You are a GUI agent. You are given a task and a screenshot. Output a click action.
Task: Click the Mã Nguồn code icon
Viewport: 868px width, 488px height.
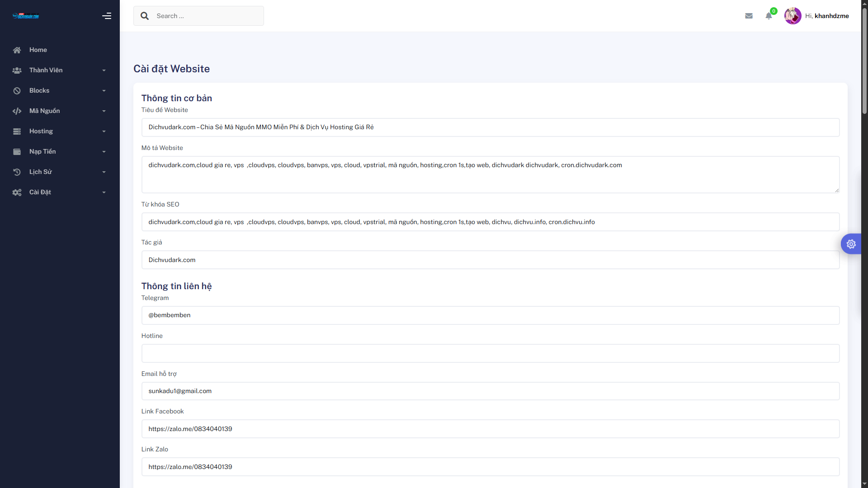point(17,111)
